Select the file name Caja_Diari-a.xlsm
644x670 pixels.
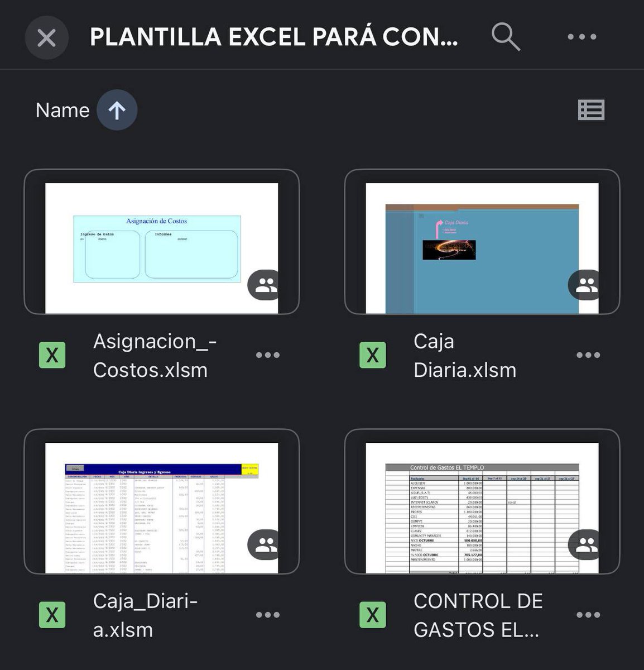146,615
